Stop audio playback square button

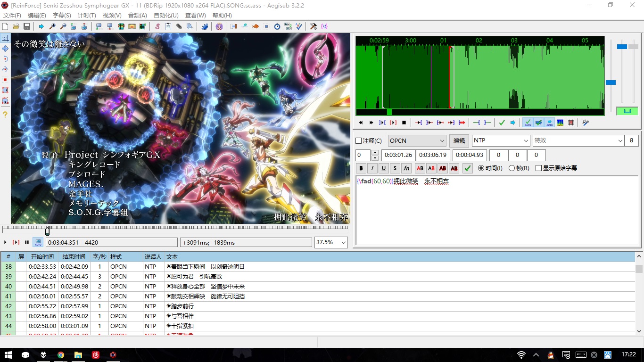click(x=404, y=123)
